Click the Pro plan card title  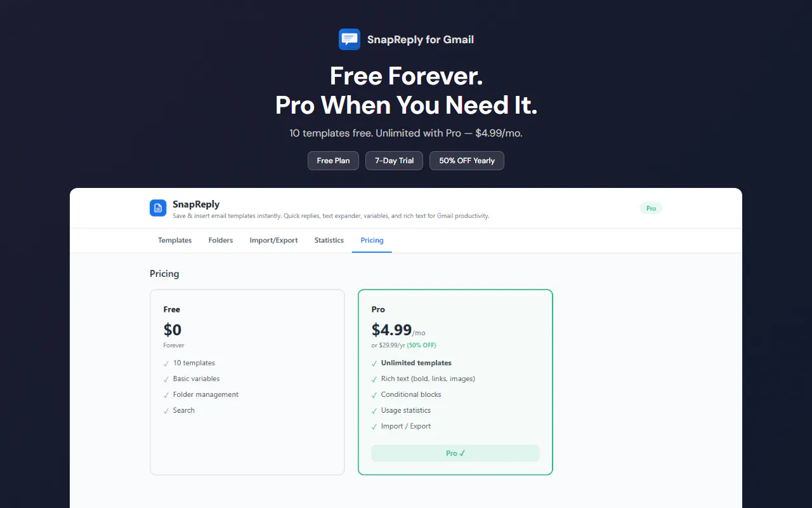pos(378,309)
